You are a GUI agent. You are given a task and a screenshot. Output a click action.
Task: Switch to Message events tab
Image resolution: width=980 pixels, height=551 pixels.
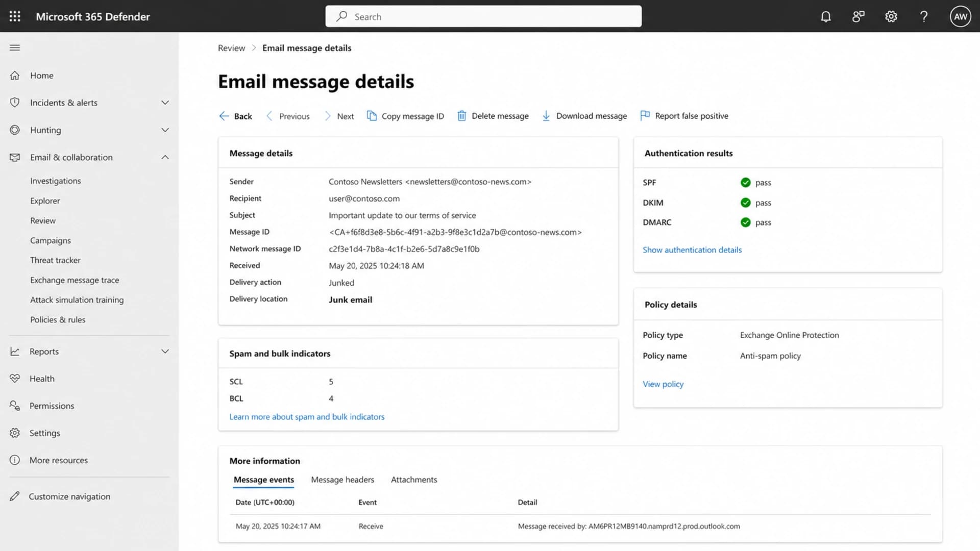pos(263,480)
